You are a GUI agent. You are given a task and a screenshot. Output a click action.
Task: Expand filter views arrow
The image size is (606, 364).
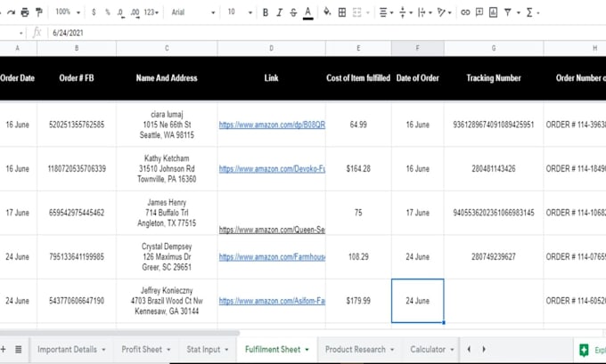point(519,12)
